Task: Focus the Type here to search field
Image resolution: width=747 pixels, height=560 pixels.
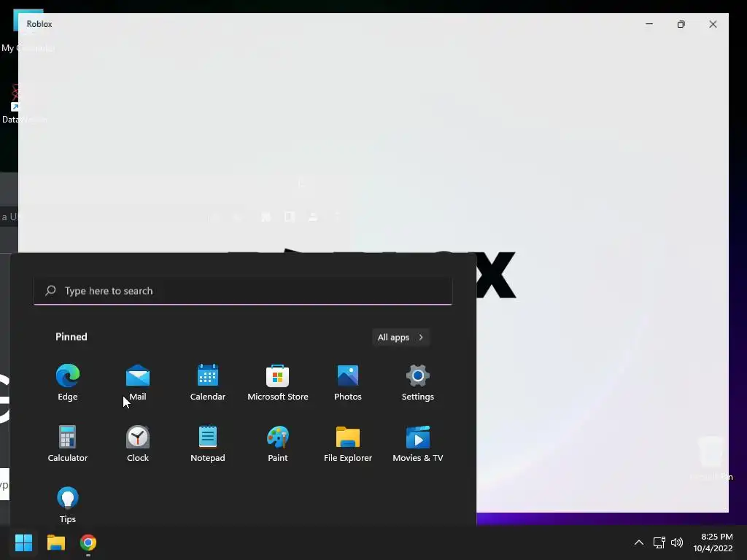Action: [x=243, y=291]
